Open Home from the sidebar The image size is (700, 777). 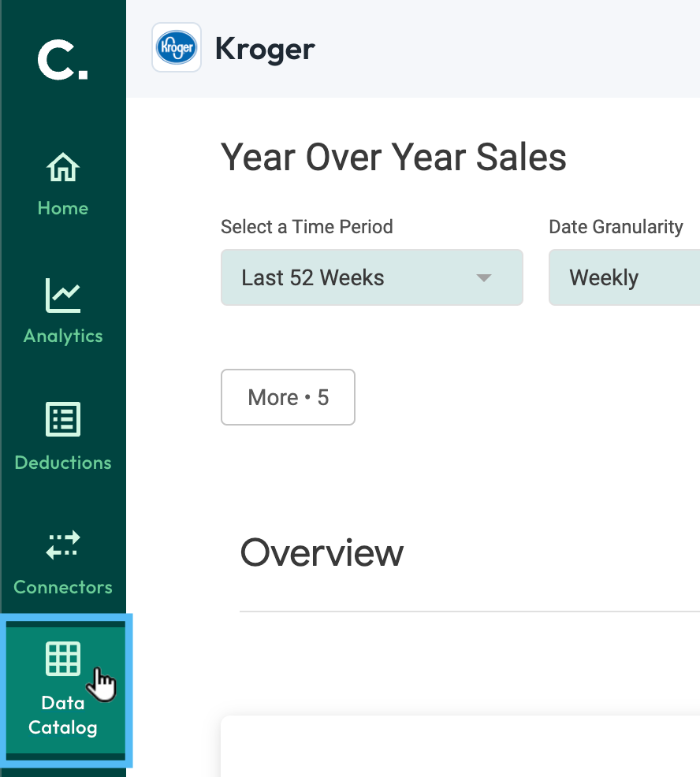point(63,184)
